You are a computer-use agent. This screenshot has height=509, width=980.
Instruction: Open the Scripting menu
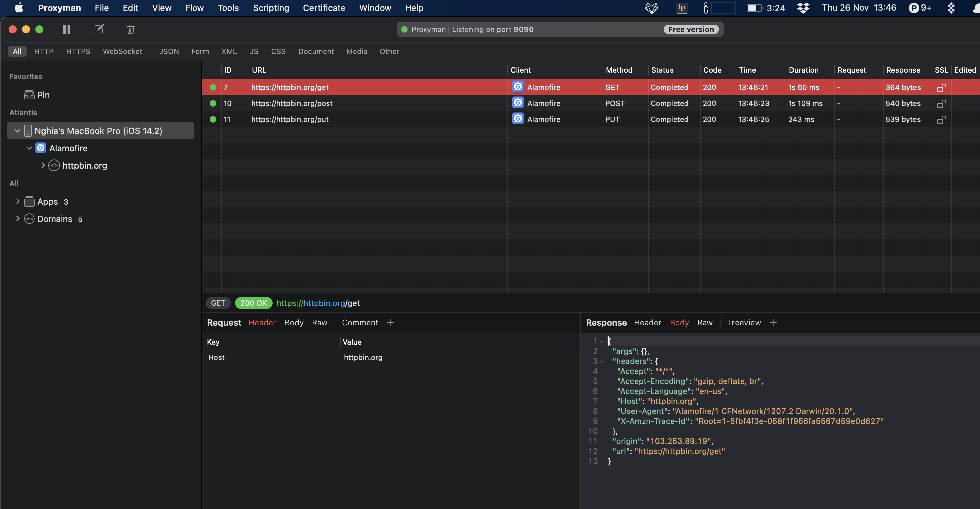click(271, 8)
